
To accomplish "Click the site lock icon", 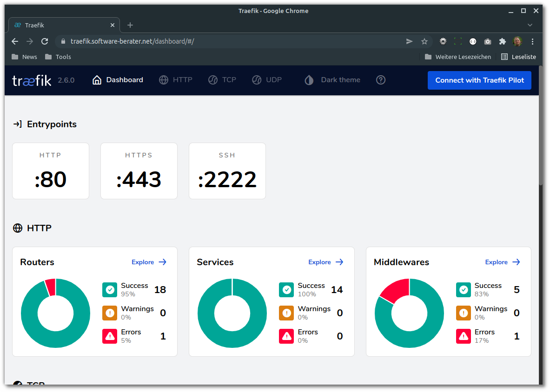I will click(x=63, y=41).
